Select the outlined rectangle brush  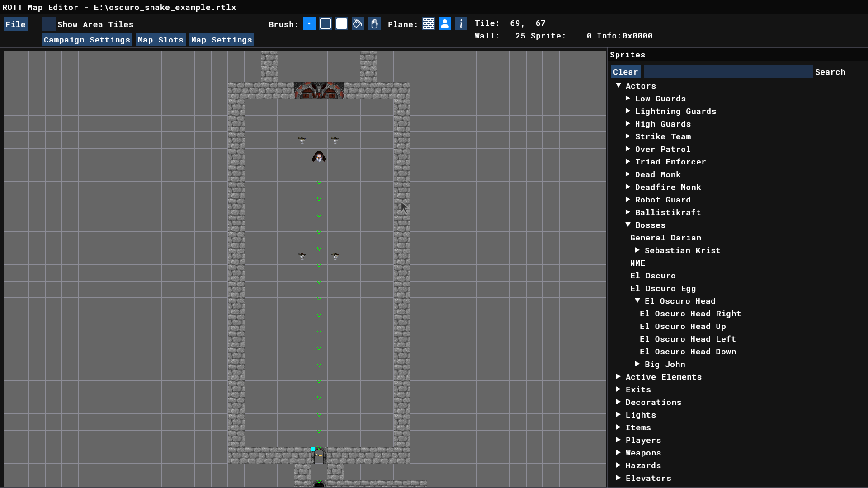coord(325,24)
